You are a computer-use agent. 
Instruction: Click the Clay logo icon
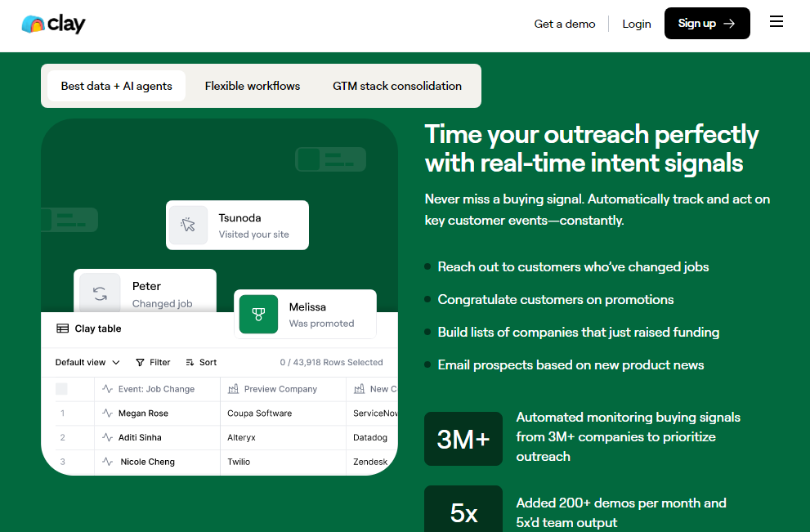33,24
